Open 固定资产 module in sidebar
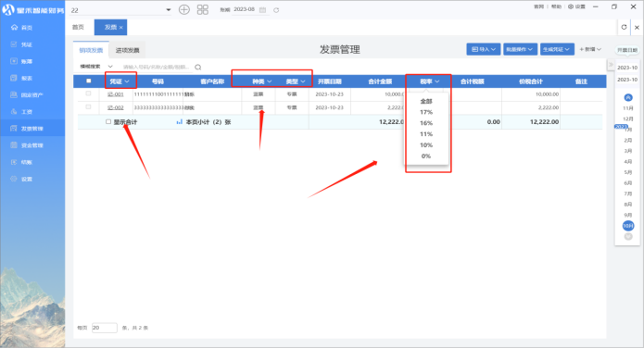Screen dimensions: 644x349 (32, 94)
